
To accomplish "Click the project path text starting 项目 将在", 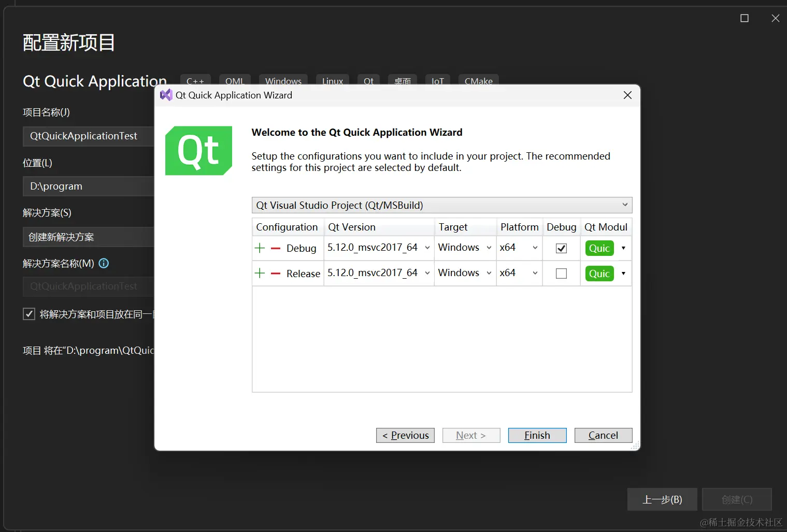I will (89, 350).
